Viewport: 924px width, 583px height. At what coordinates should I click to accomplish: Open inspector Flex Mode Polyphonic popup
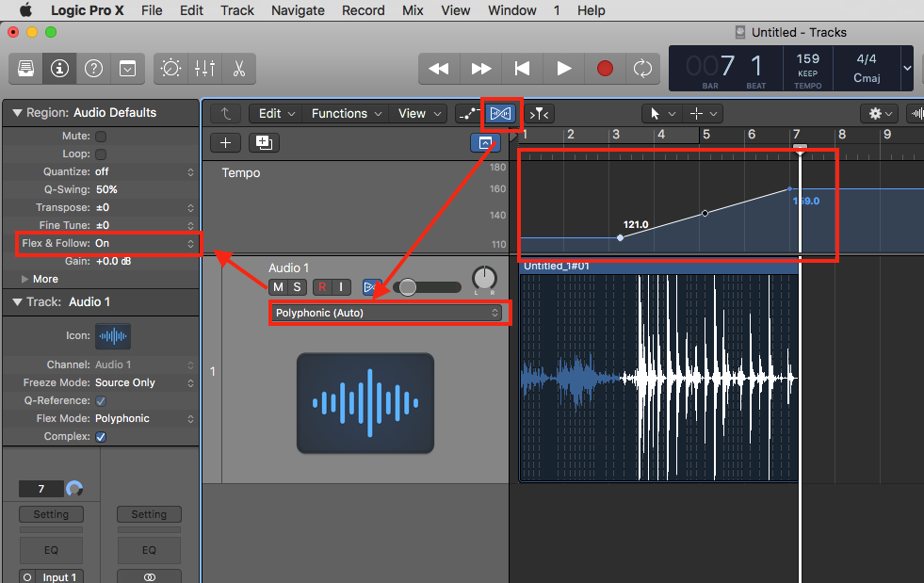[144, 418]
